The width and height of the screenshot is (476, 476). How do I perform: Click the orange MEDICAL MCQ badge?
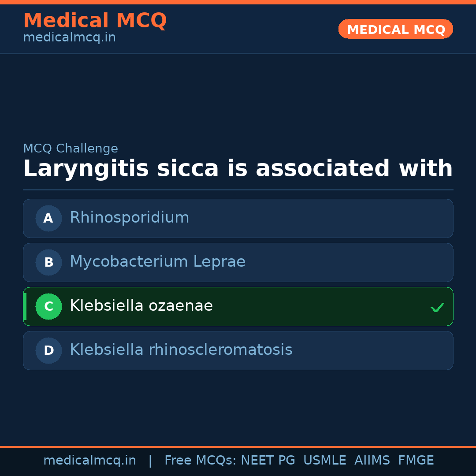tap(395, 29)
